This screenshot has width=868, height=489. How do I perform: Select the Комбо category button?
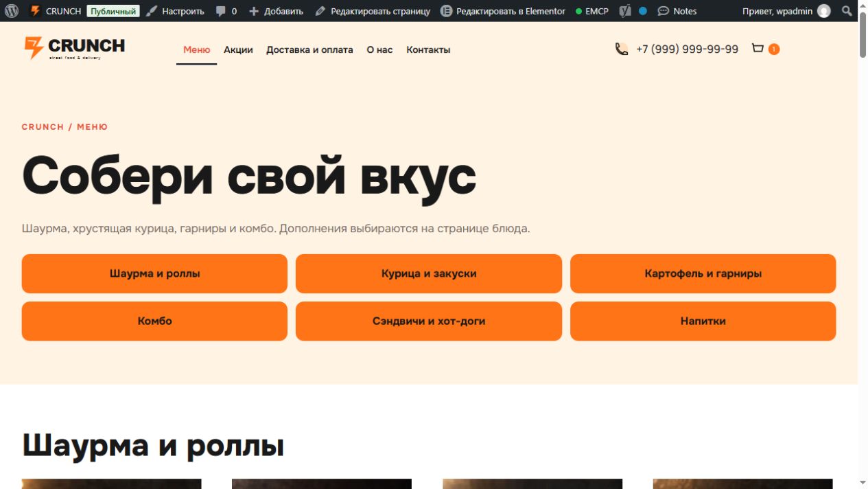pos(154,321)
